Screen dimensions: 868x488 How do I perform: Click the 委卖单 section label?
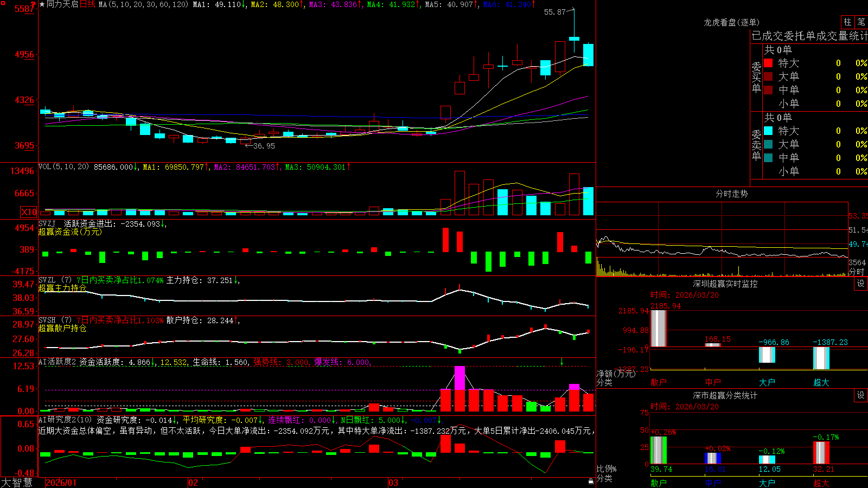(756, 145)
